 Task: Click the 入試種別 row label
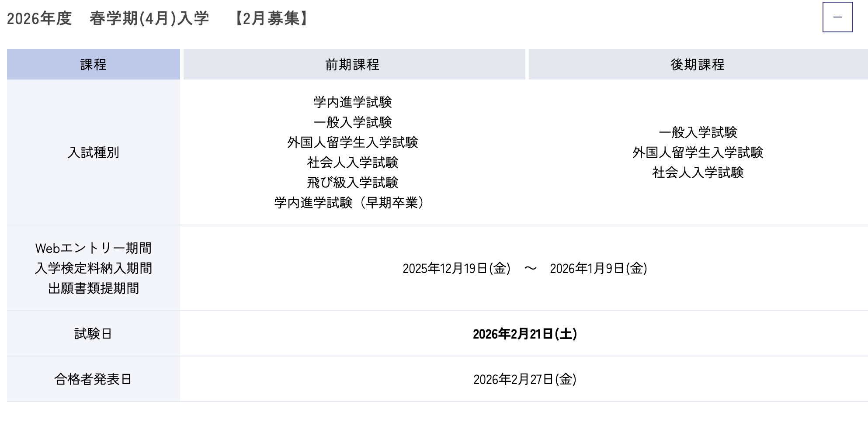pos(93,152)
